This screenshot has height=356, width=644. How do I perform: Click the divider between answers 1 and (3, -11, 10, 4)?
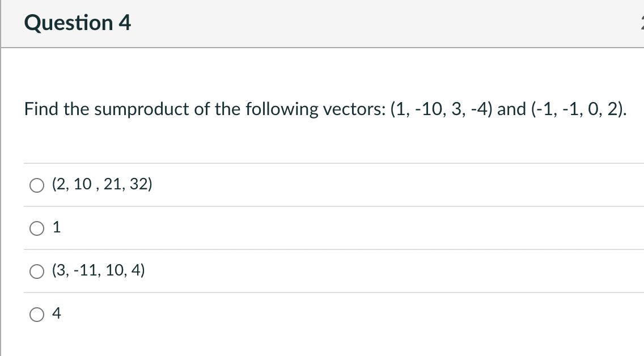(x=322, y=249)
